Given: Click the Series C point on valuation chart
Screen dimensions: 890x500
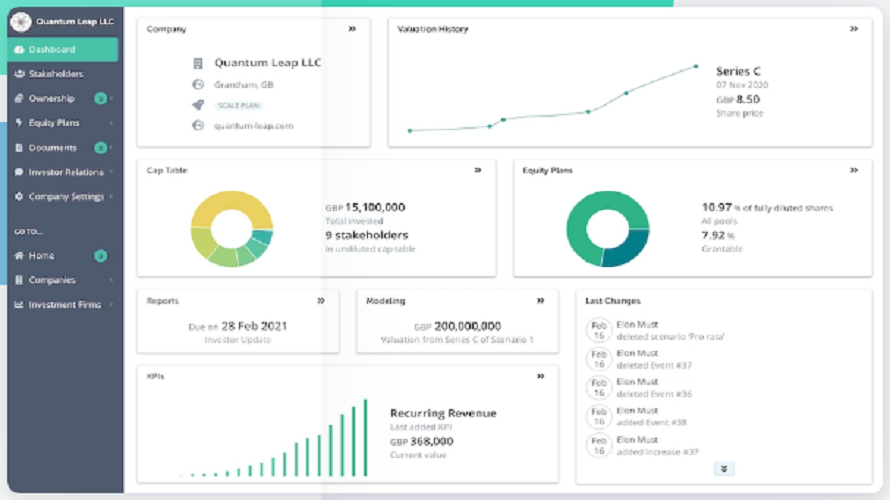Looking at the screenshot, I should coord(696,67).
